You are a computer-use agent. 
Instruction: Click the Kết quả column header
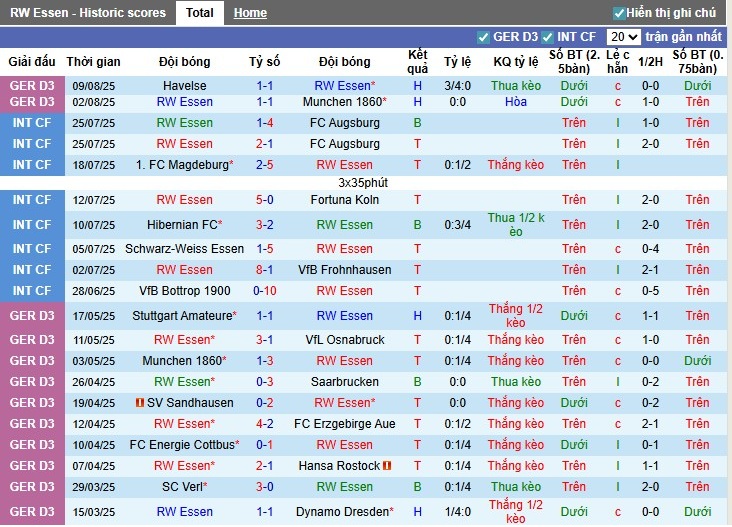417,62
